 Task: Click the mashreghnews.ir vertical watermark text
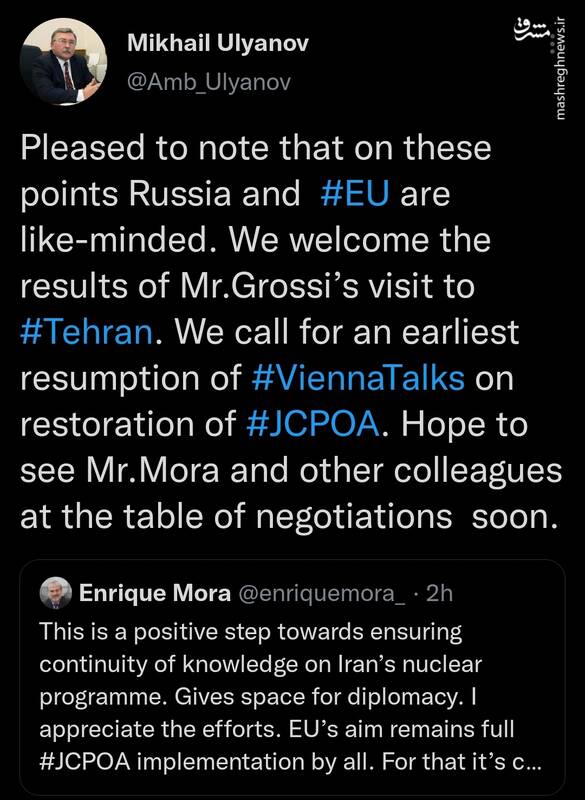click(560, 68)
